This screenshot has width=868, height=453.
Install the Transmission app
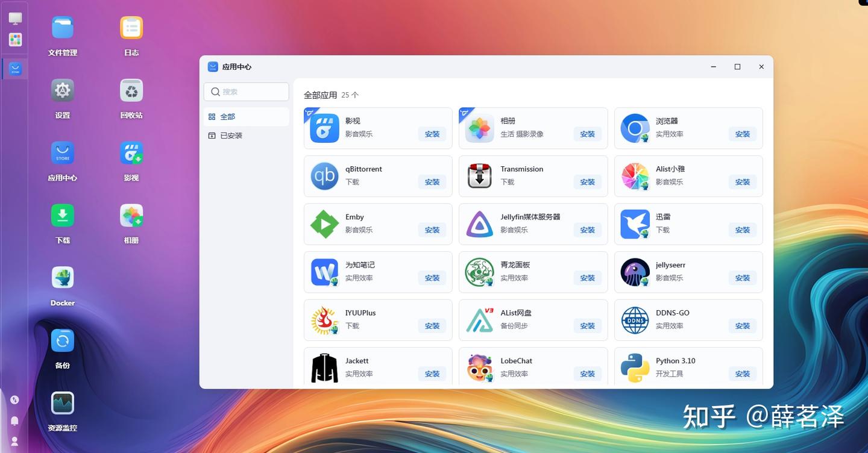click(587, 182)
